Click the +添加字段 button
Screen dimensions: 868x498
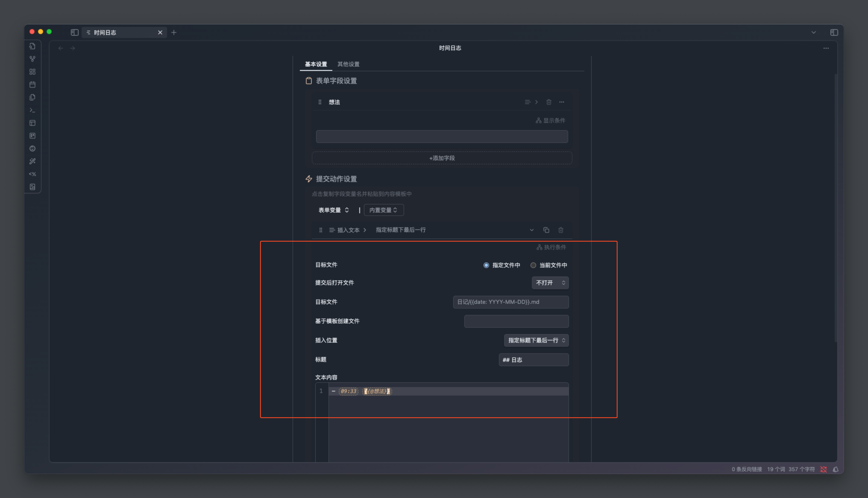click(441, 158)
